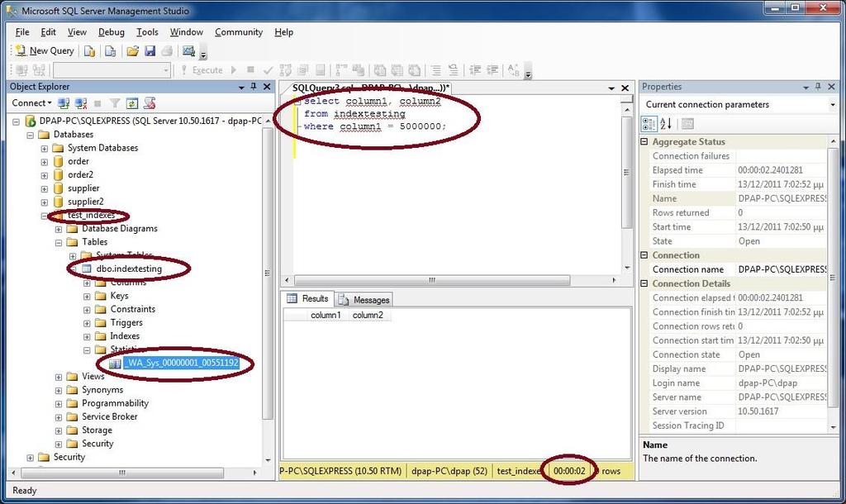Select the Service Broker folder
This screenshot has height=504, width=846.
[110, 416]
